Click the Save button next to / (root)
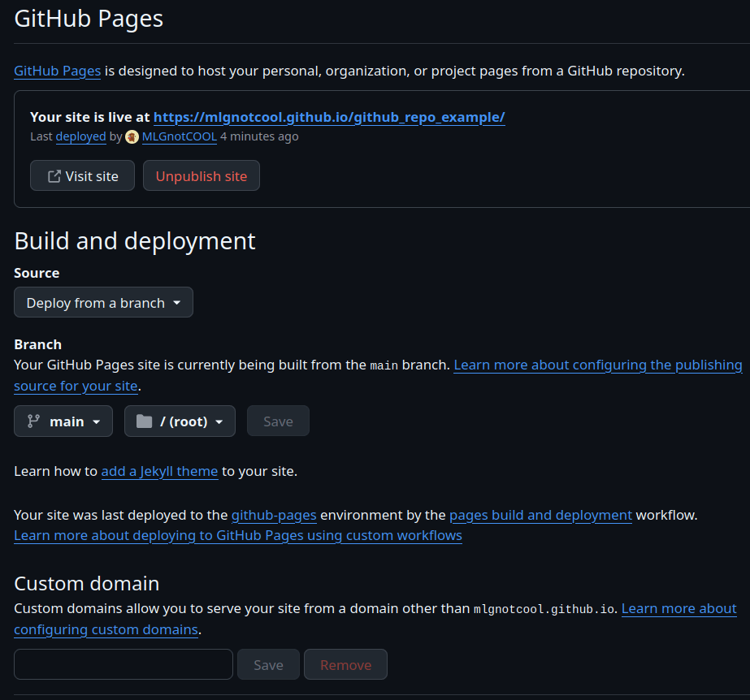Screen dimensions: 750x700 pos(278,421)
